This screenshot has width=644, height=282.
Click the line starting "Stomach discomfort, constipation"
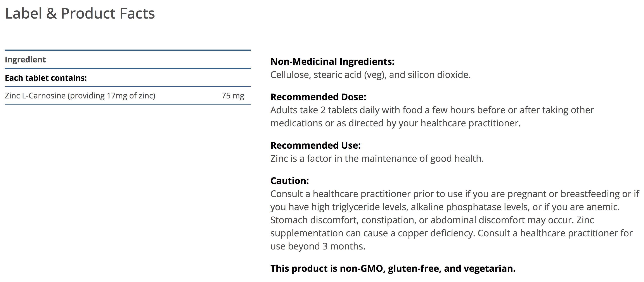pos(432,220)
